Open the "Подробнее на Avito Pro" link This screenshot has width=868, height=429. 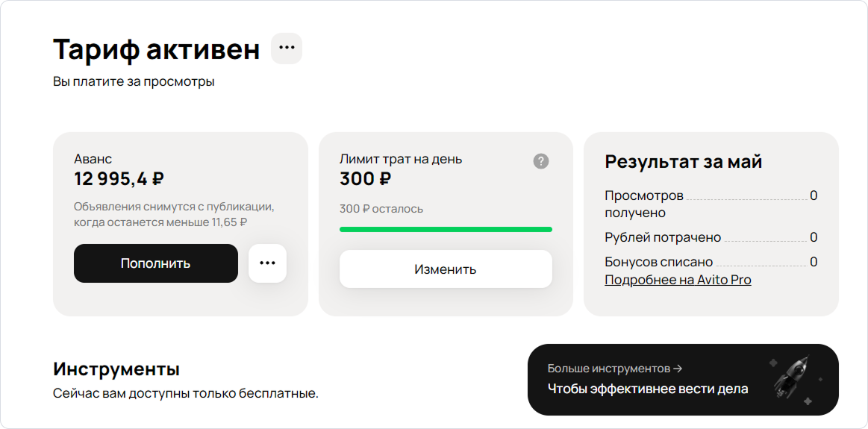tap(678, 280)
